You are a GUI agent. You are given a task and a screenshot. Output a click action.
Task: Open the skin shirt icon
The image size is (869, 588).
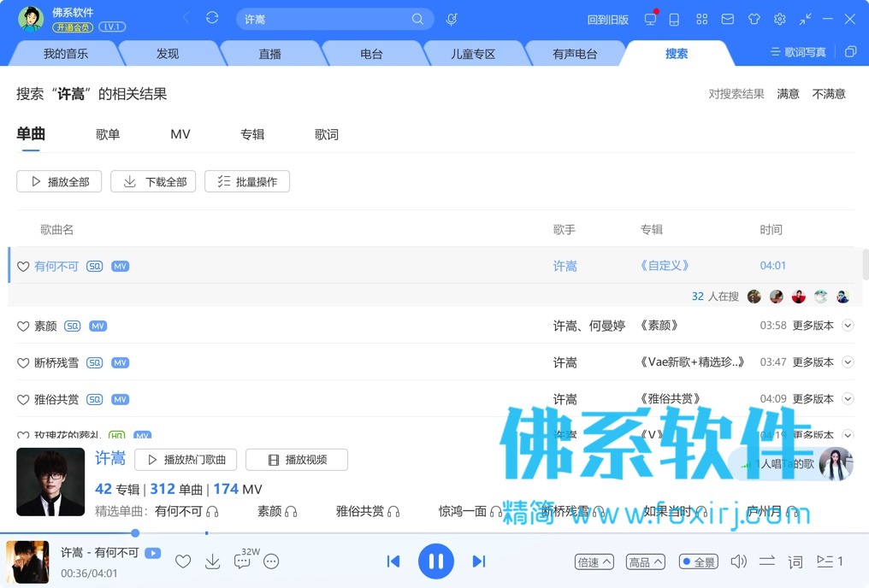pos(754,20)
